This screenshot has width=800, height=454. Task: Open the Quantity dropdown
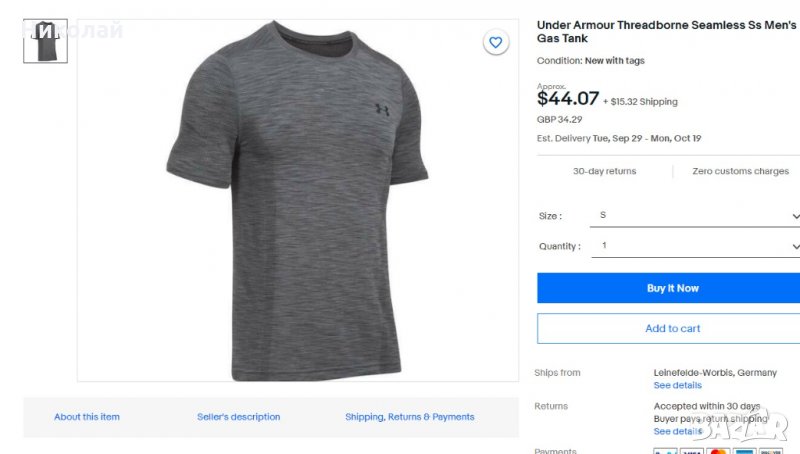click(696, 246)
